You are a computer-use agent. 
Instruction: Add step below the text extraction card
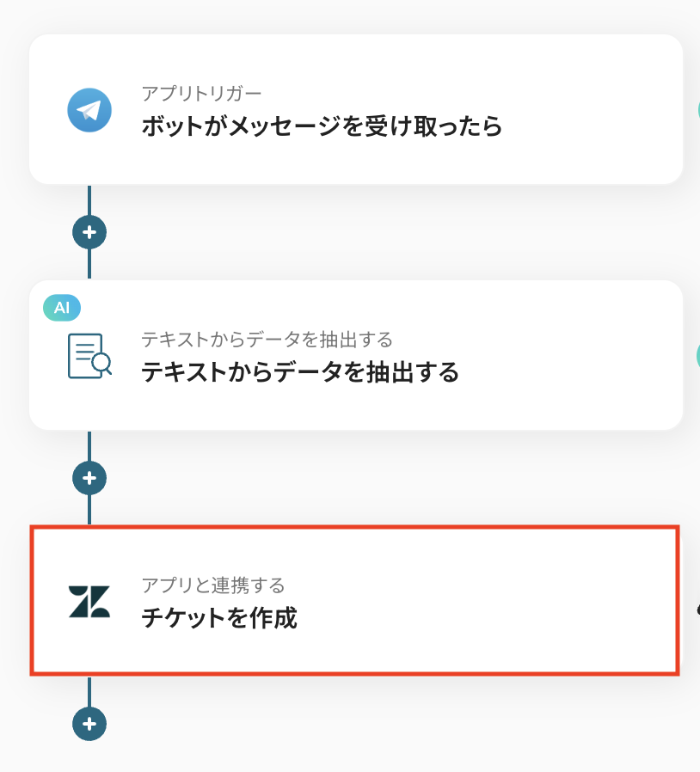[x=89, y=477]
